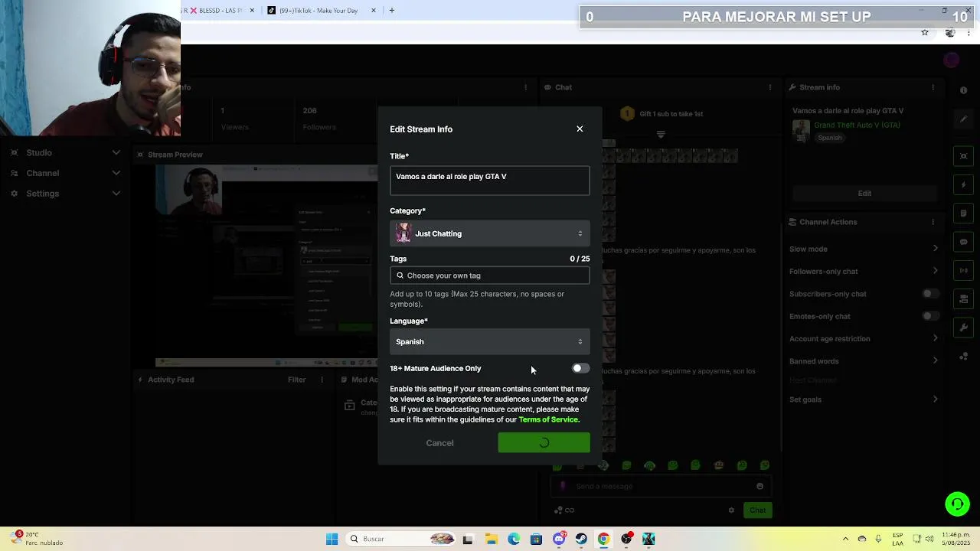Show hidden system tray icons

tap(845, 539)
